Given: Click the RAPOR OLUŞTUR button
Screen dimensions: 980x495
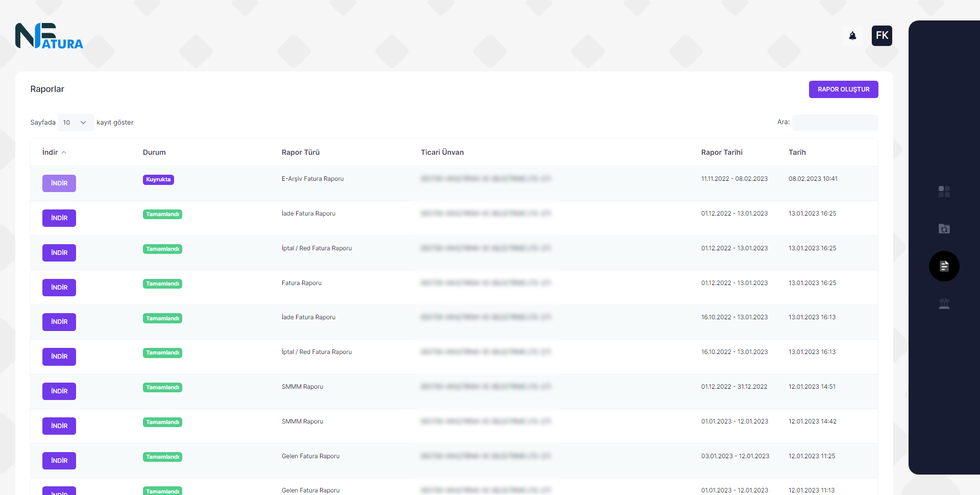Looking at the screenshot, I should (843, 89).
